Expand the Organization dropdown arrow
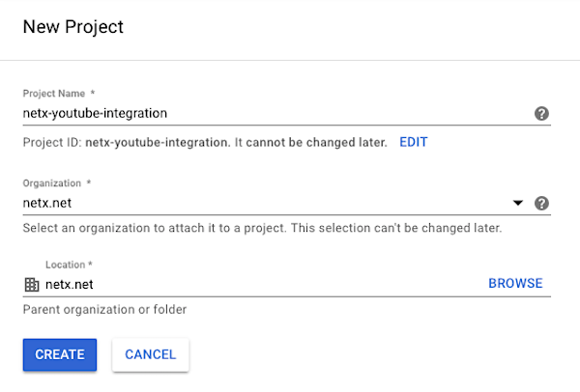 point(518,203)
